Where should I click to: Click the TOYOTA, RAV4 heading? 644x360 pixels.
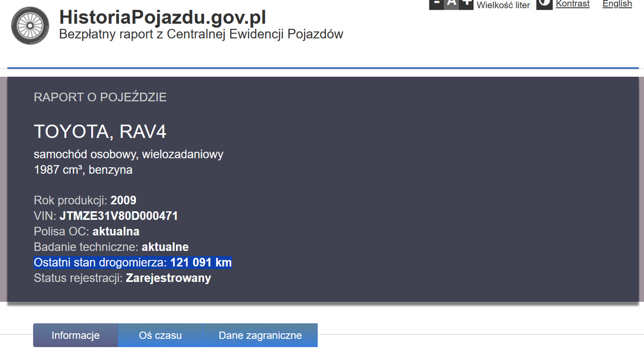[97, 132]
